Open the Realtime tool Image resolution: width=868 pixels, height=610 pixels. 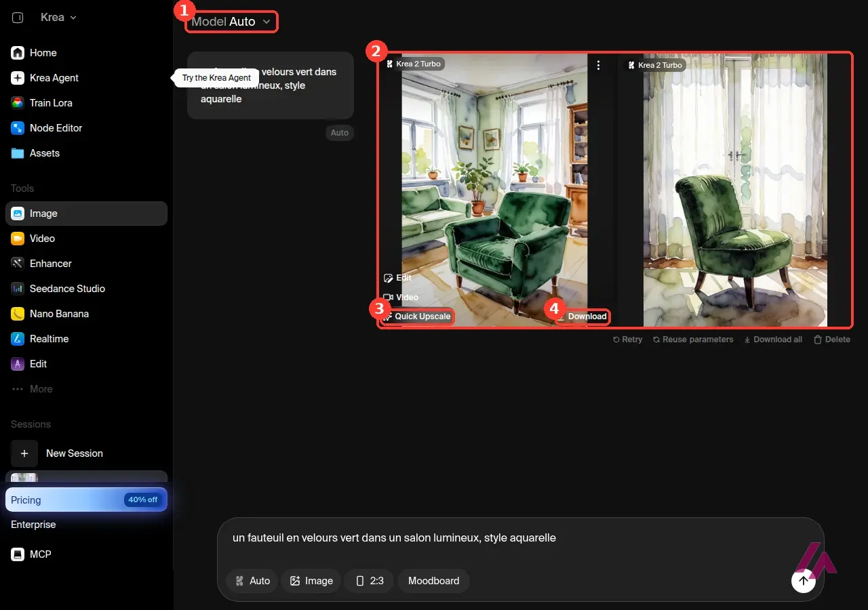pyautogui.click(x=86, y=339)
